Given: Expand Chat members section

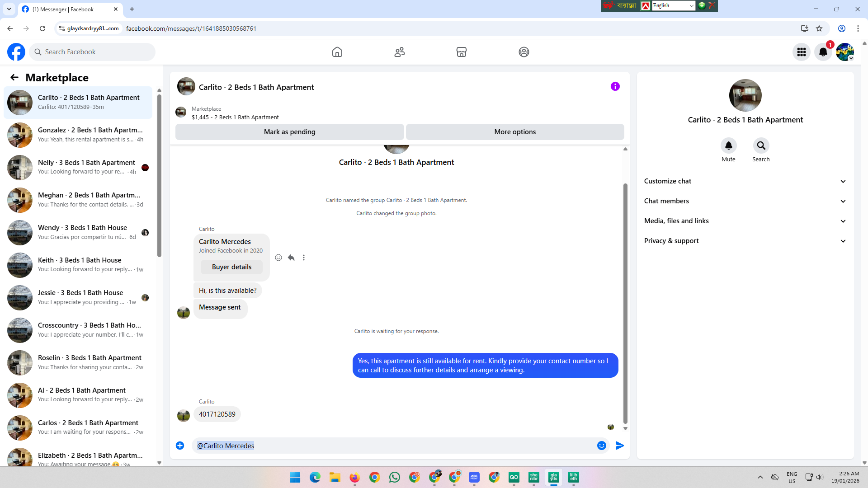Looking at the screenshot, I should click(745, 201).
